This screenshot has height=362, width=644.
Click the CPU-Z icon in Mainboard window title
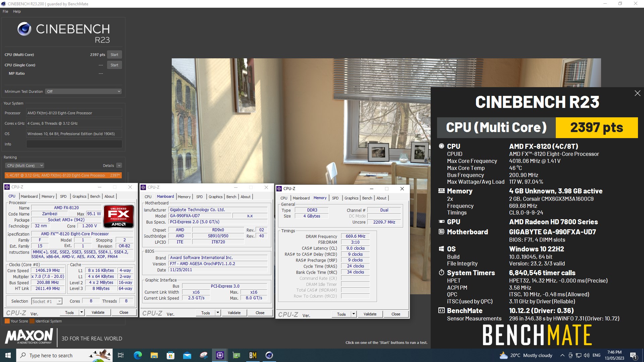[x=143, y=187]
